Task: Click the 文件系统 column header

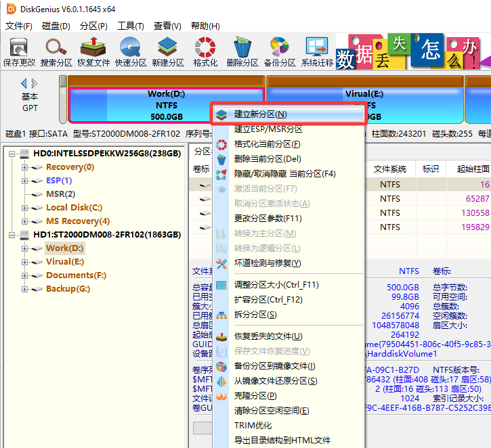Action: click(x=390, y=169)
